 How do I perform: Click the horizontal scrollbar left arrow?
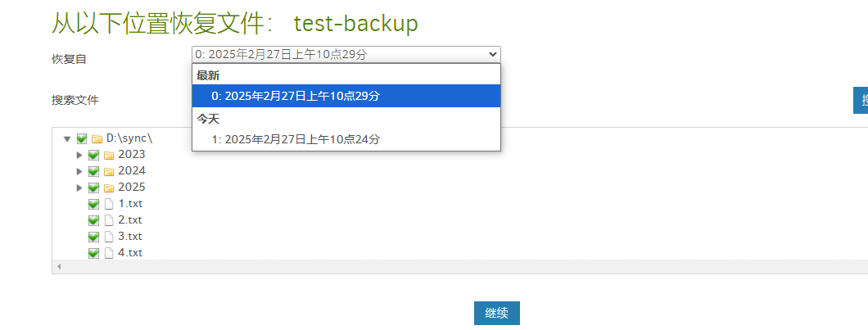(59, 266)
